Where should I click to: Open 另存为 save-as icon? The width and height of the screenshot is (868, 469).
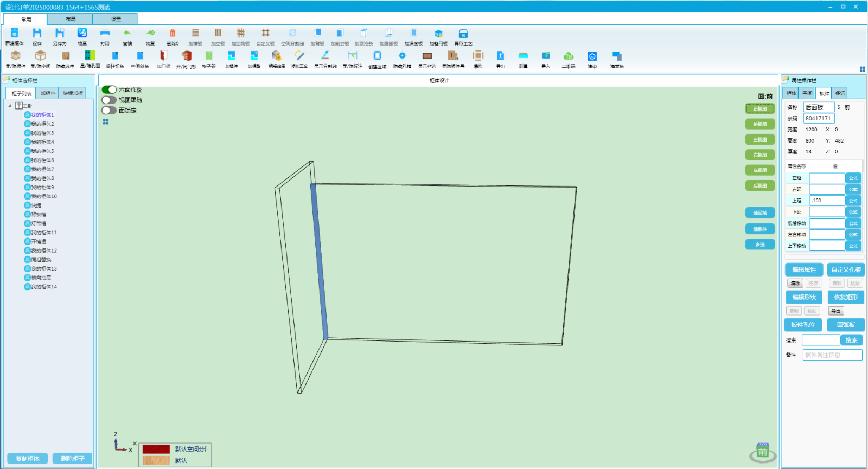pos(60,34)
